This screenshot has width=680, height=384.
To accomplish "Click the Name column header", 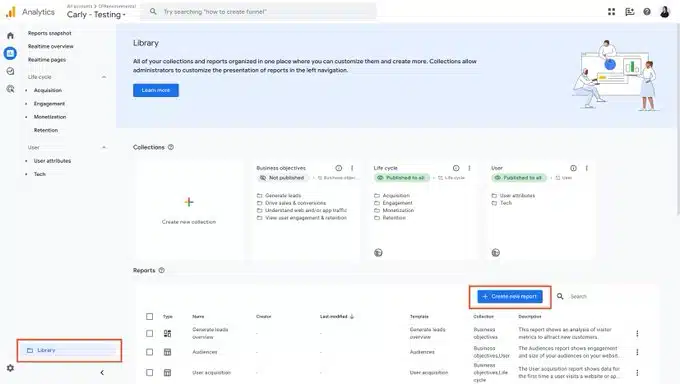I will coord(198,316).
